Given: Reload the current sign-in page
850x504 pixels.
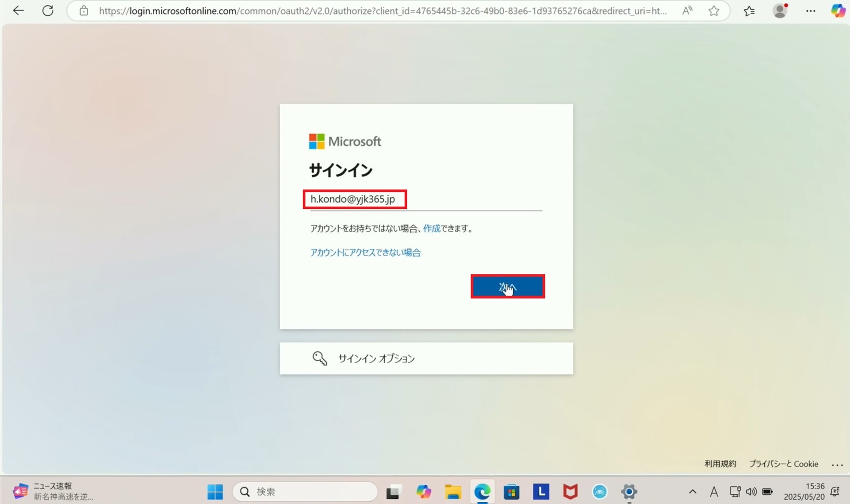Looking at the screenshot, I should (48, 11).
